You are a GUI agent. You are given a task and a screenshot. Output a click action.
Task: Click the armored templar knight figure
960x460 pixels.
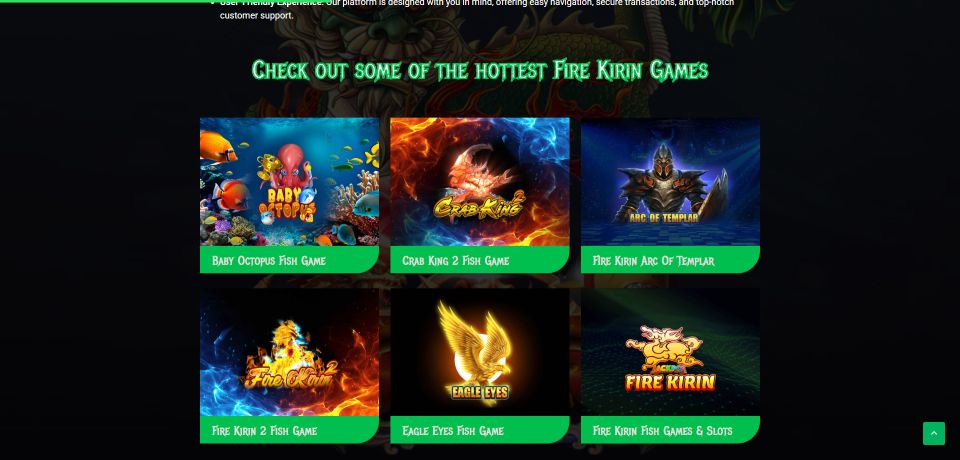click(662, 179)
